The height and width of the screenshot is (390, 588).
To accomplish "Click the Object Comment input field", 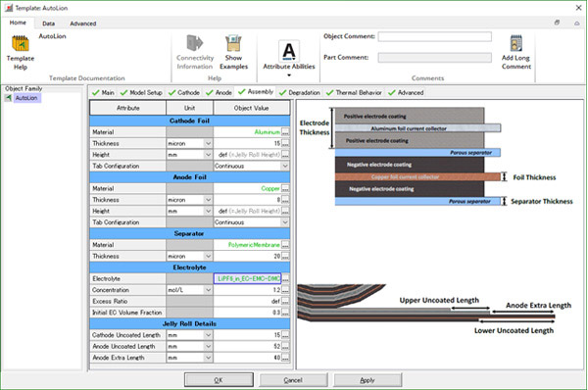I will (434, 36).
